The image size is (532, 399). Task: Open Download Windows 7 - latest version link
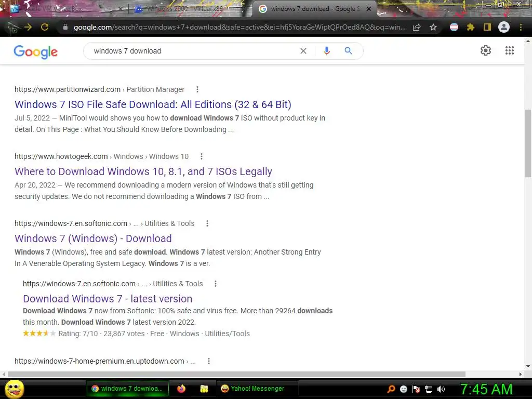point(108,299)
